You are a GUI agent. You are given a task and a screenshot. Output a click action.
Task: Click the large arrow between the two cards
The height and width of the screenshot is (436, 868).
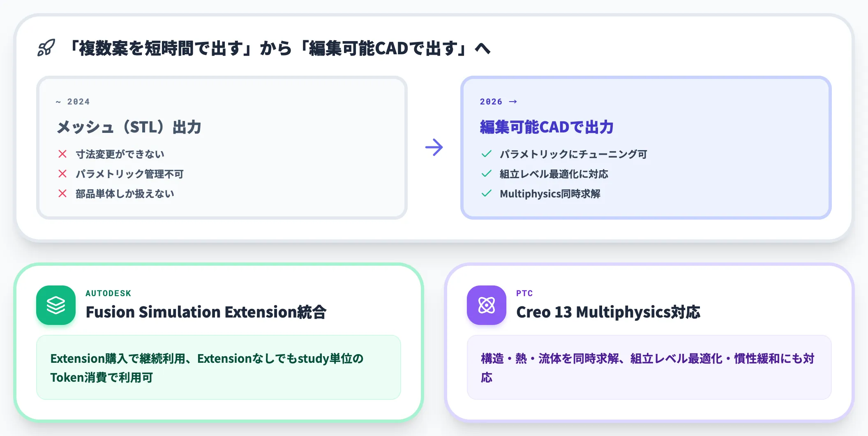(434, 147)
